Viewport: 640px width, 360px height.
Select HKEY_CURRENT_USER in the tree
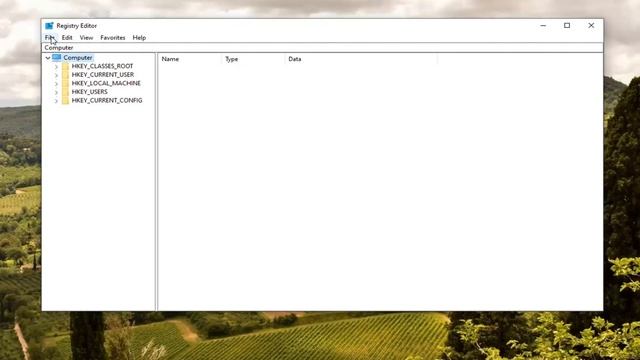(102, 75)
